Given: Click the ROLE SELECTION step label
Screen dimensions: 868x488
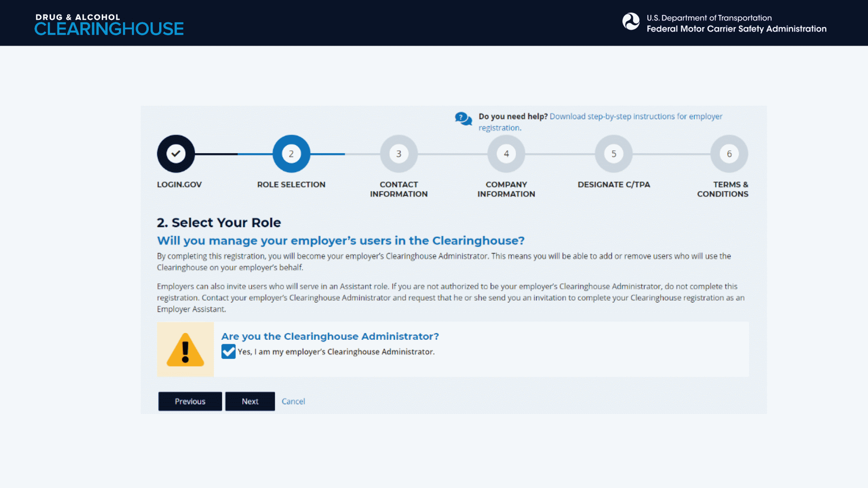Looking at the screenshot, I should click(291, 184).
